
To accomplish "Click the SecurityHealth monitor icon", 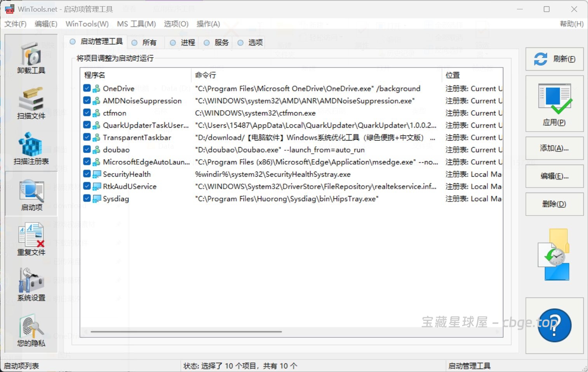I will tap(97, 174).
